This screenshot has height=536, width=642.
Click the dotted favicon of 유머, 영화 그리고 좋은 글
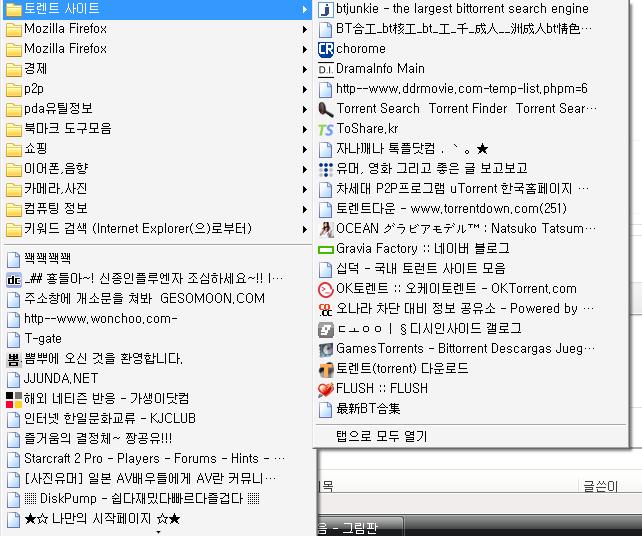click(x=326, y=169)
